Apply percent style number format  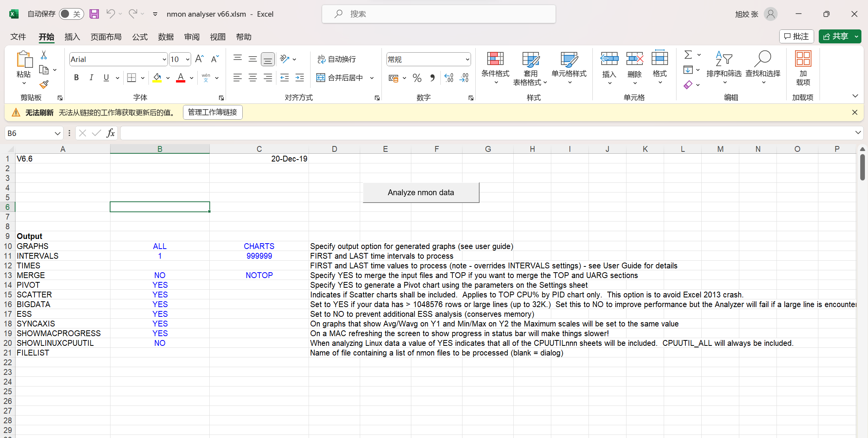point(417,78)
